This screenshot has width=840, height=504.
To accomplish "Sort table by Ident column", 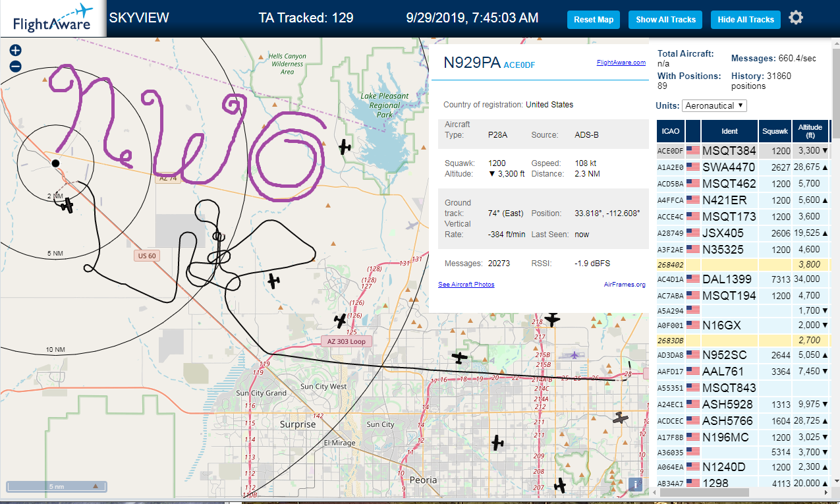I will 729,131.
